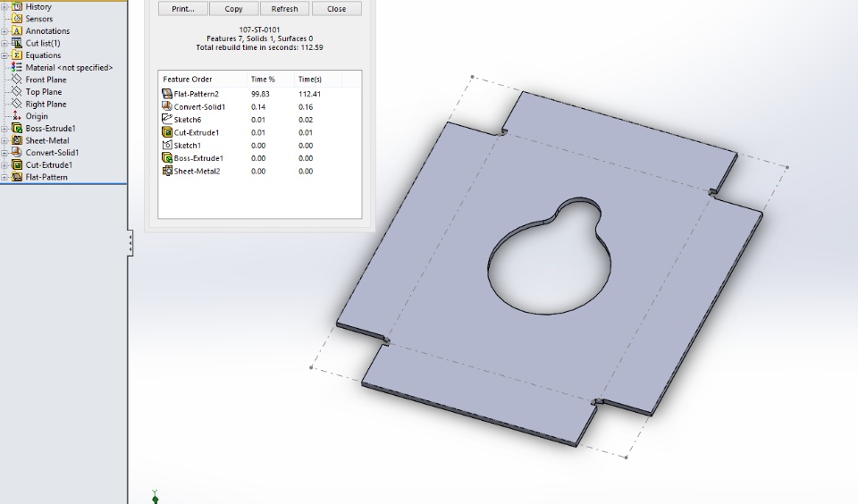The image size is (858, 504).
Task: Select Material <not specified> label
Action: (69, 67)
